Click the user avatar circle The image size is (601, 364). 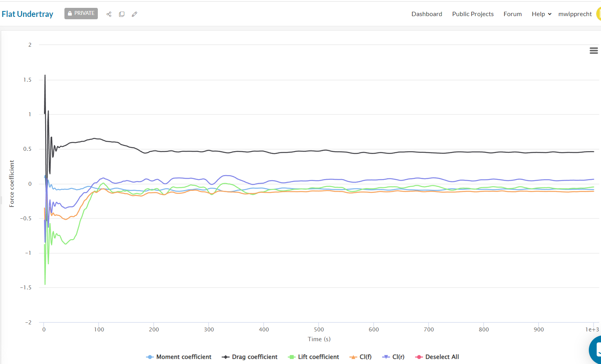598,14
